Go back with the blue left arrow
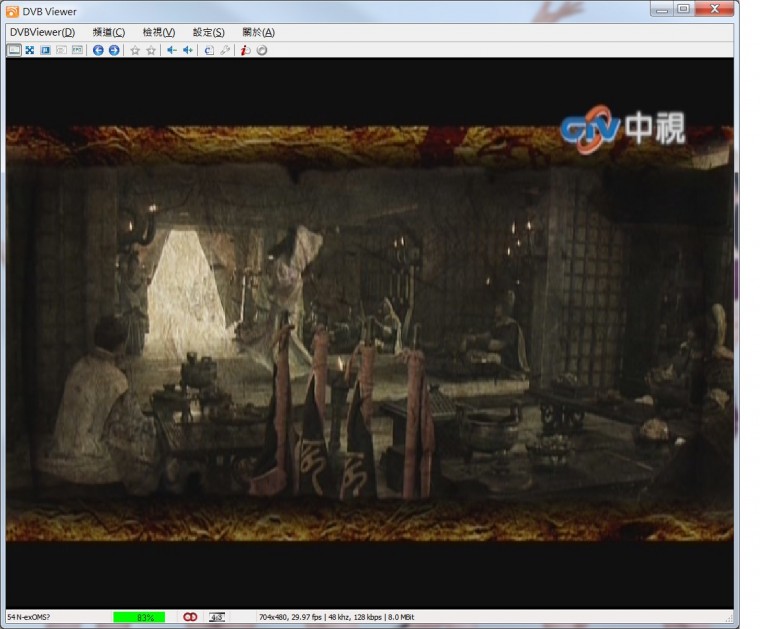Viewport: 760px width, 629px height. 98,50
